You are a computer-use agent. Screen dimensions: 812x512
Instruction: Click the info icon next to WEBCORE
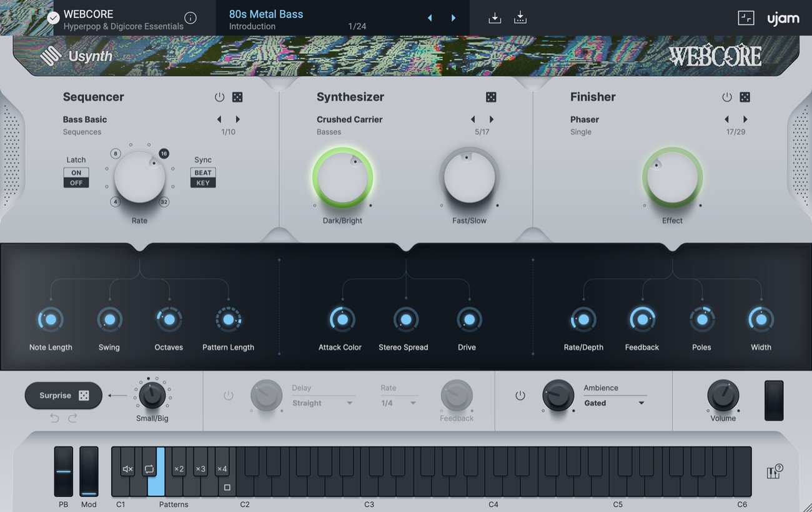point(191,18)
